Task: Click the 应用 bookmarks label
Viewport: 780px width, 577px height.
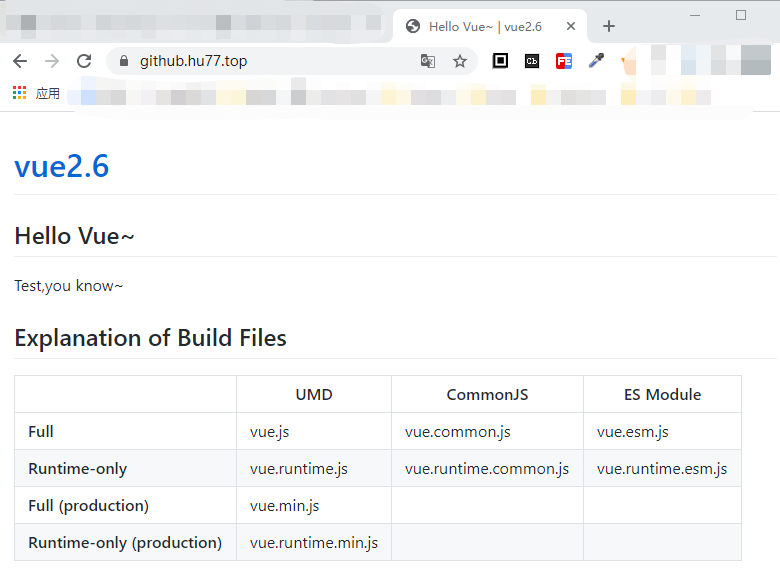Action: (48, 93)
